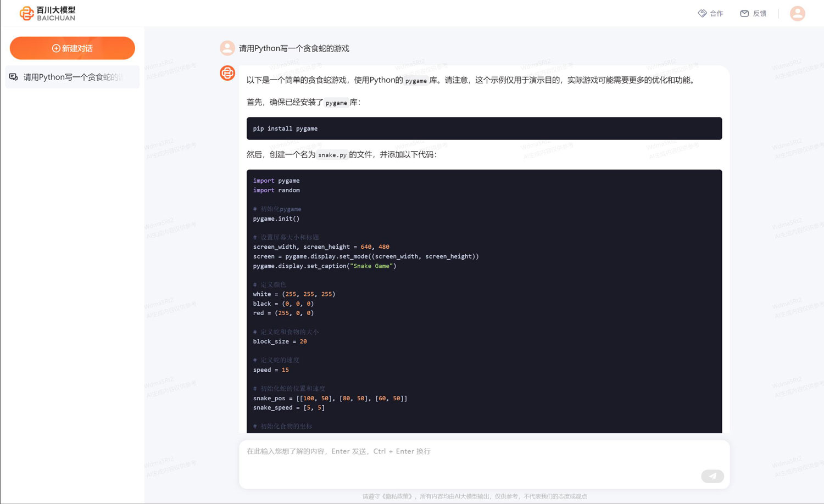The image size is (824, 504).
Task: Click the import pygame line in code
Action: click(x=276, y=181)
